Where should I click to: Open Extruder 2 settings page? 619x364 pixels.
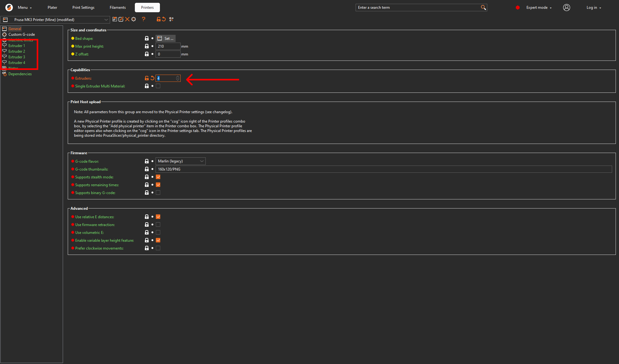tap(17, 51)
